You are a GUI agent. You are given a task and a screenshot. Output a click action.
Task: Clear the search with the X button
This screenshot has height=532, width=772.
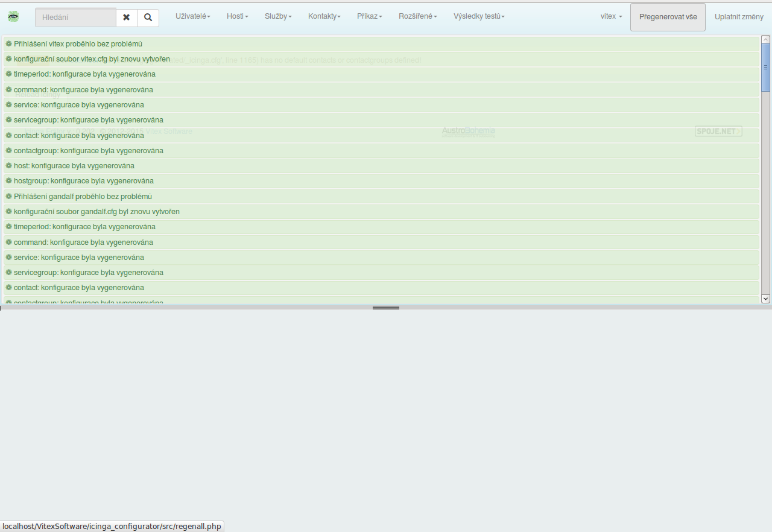[x=126, y=17]
